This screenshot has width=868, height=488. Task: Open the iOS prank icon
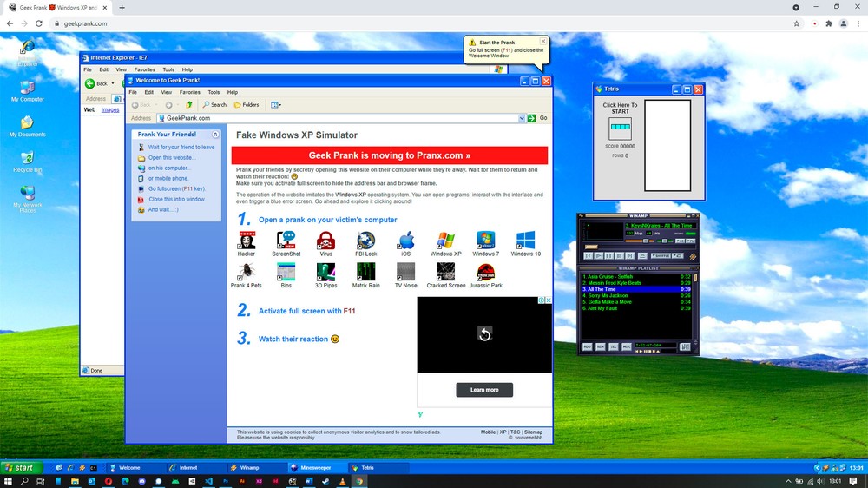[x=405, y=244]
